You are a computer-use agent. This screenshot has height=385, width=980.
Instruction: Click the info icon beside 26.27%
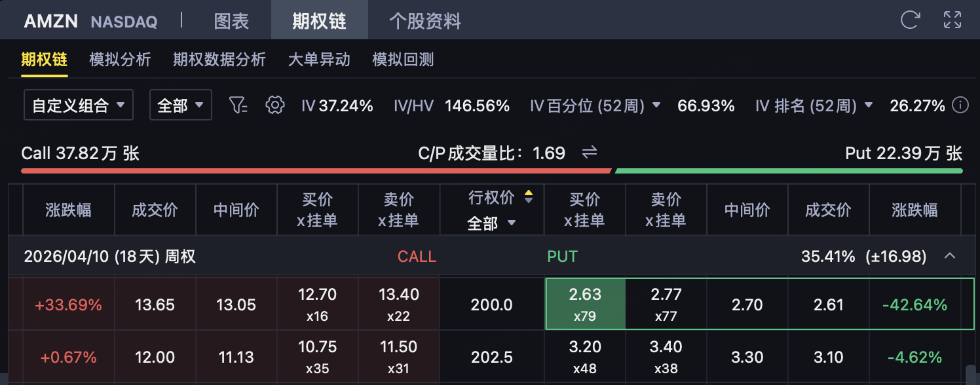point(960,105)
